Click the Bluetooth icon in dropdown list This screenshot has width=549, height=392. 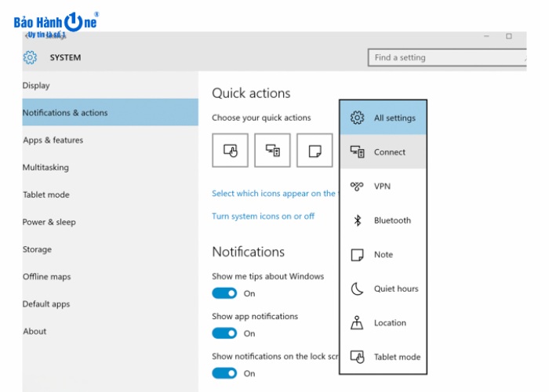(x=357, y=220)
